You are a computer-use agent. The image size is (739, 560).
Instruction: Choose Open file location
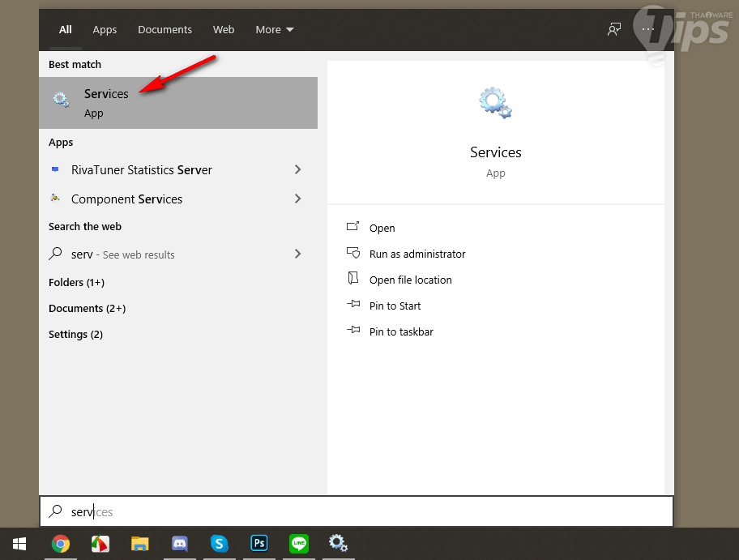[x=411, y=280]
